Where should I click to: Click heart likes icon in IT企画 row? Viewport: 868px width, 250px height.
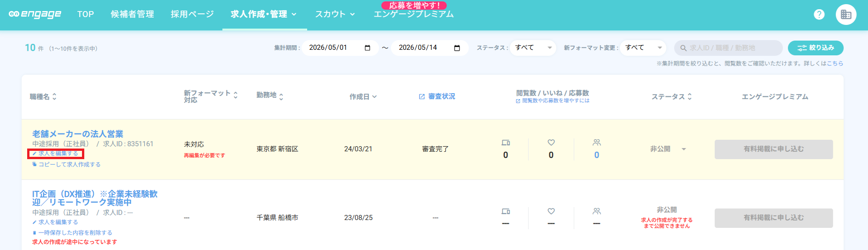pos(551,211)
